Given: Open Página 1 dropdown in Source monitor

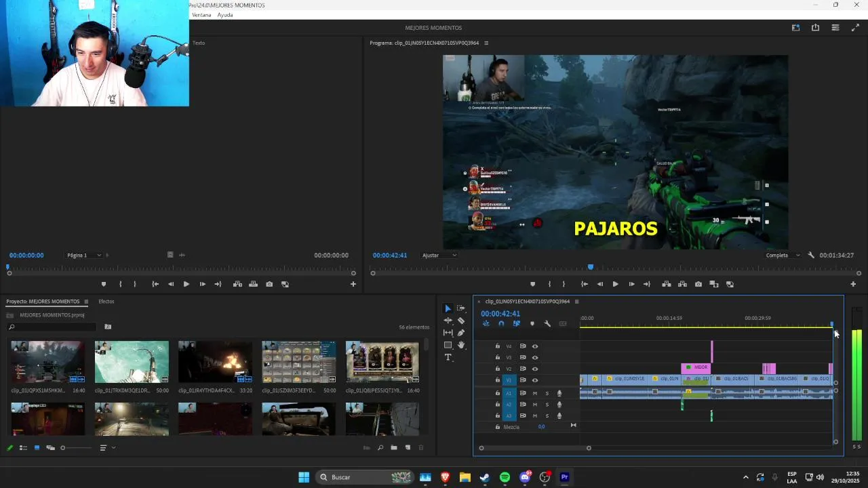Looking at the screenshot, I should point(84,256).
